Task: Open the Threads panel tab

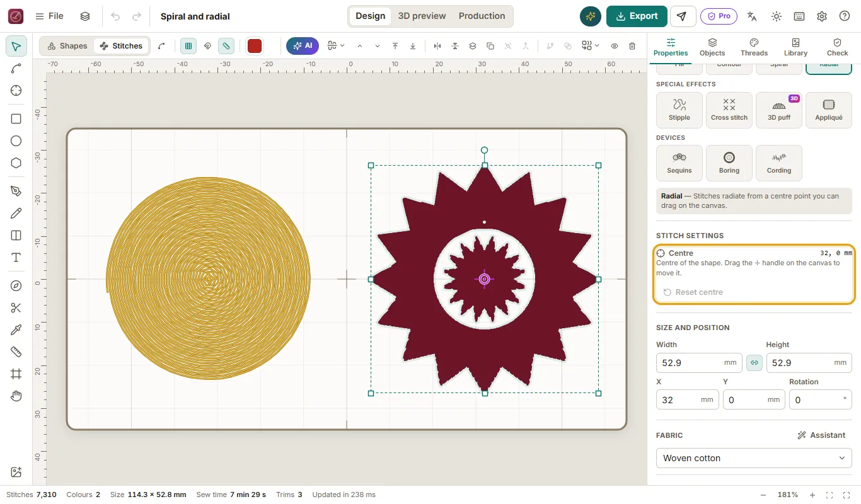Action: coord(754,47)
